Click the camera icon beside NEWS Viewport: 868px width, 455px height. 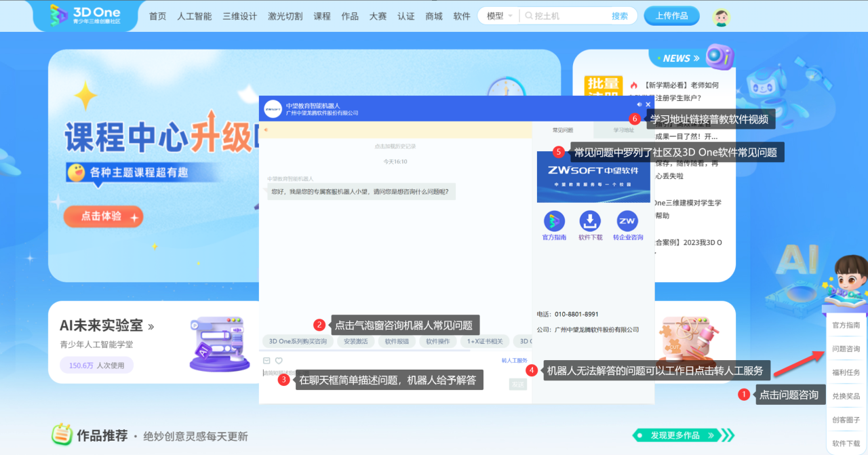coord(719,56)
